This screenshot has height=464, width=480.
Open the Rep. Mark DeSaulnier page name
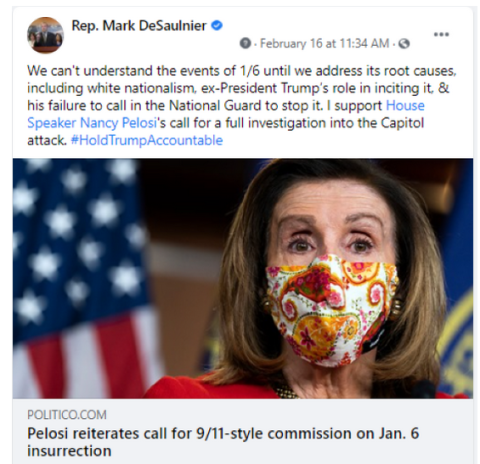click(x=139, y=26)
